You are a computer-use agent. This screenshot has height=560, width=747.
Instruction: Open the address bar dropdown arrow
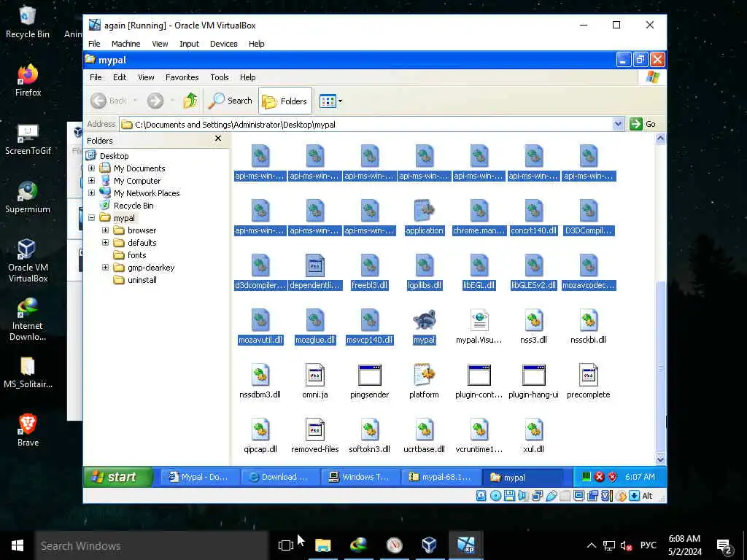coord(617,124)
